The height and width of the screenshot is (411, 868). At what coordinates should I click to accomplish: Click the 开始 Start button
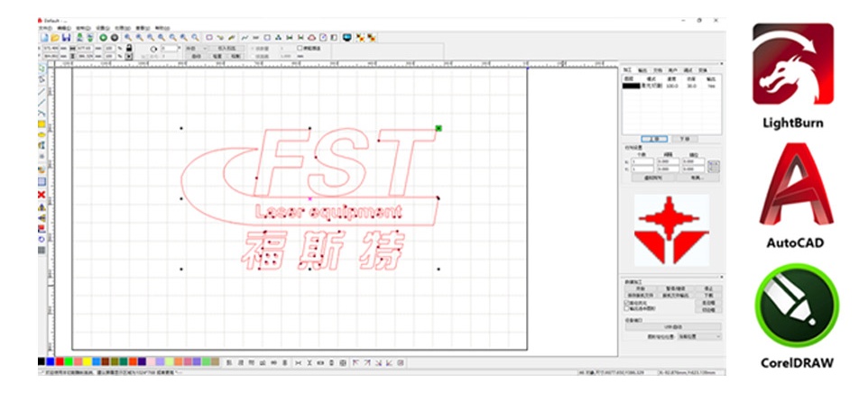641,288
